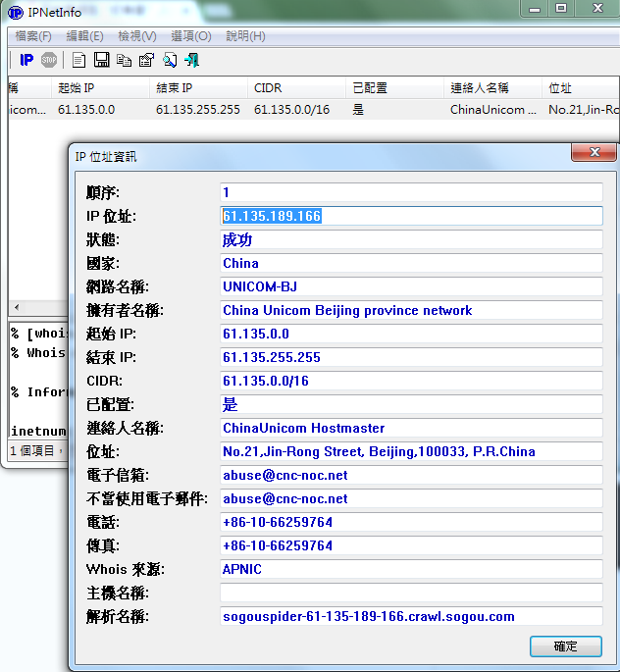Sort by the CIDR column header
Screen dimensions: 620x672
[x=296, y=88]
